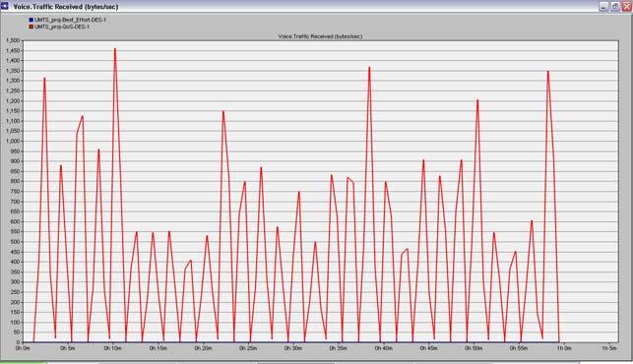Close the Voice Traffic Received window
Screen dimensions: 633x364
click(626, 7)
